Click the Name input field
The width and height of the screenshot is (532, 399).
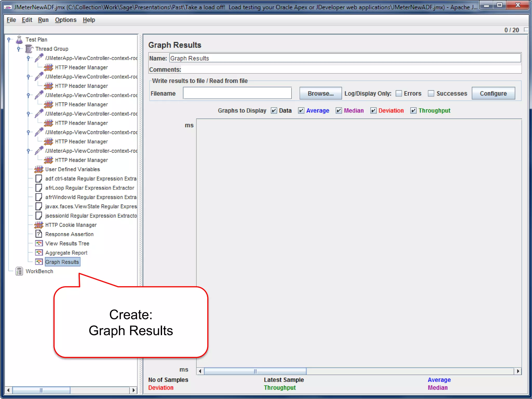(345, 58)
